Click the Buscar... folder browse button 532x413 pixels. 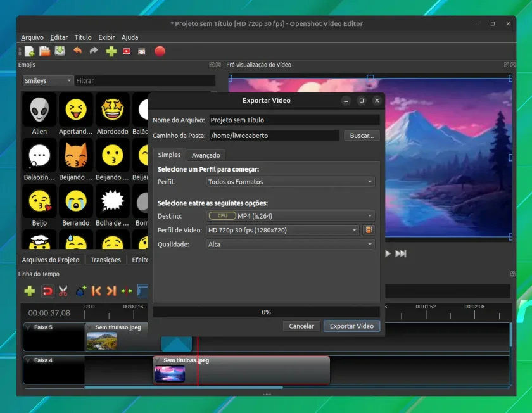pyautogui.click(x=362, y=136)
